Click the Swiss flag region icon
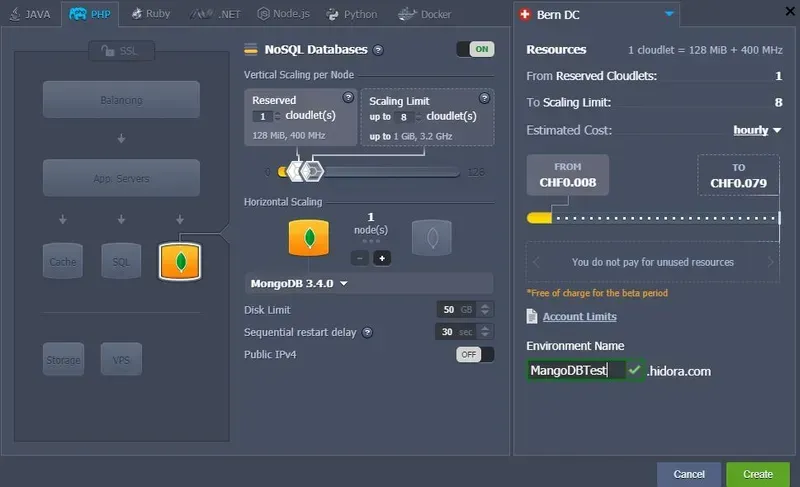800x487 pixels. click(525, 14)
